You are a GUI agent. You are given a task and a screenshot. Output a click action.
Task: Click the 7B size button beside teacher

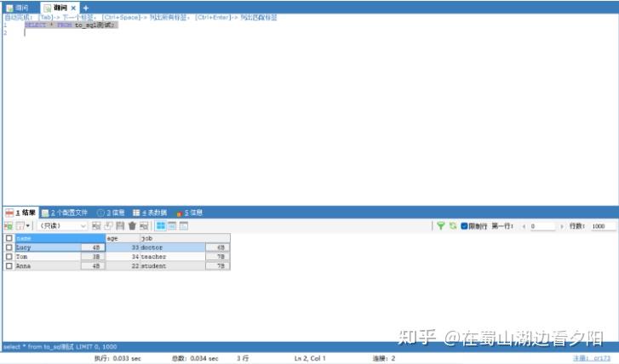coord(217,257)
